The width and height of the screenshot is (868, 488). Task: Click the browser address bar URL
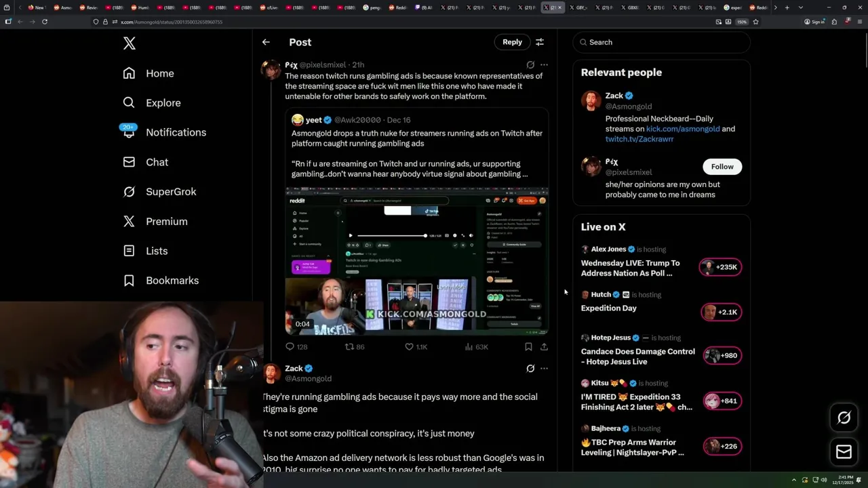(x=172, y=22)
